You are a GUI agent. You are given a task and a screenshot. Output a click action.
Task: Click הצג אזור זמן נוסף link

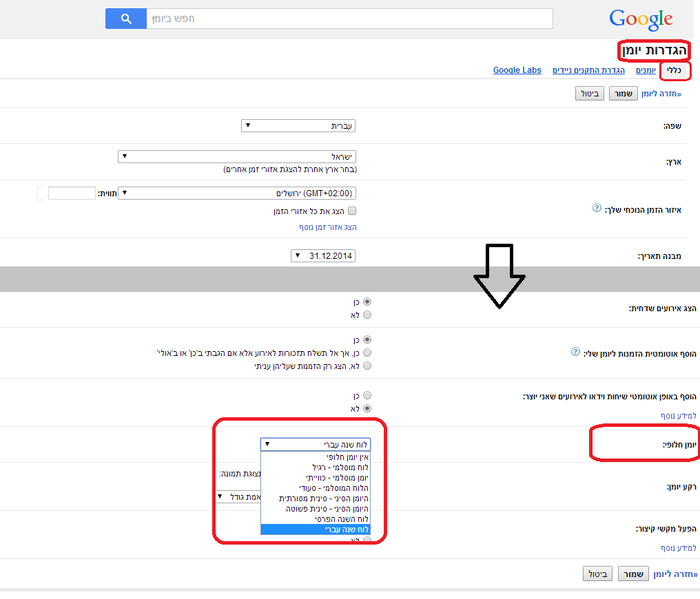pos(328,227)
